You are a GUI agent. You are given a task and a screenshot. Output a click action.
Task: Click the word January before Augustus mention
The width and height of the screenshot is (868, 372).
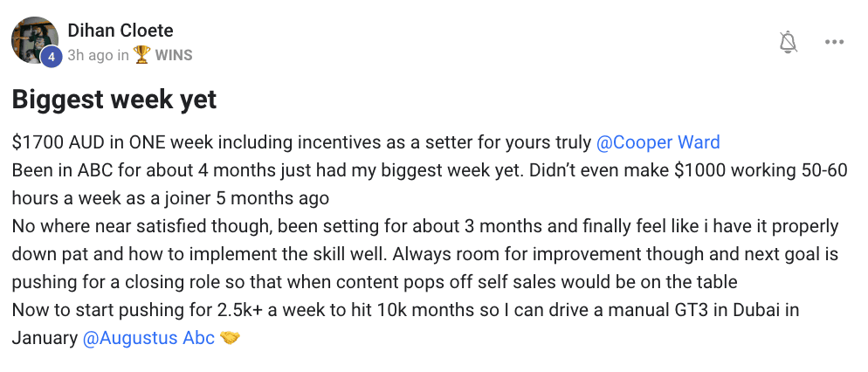click(x=45, y=338)
